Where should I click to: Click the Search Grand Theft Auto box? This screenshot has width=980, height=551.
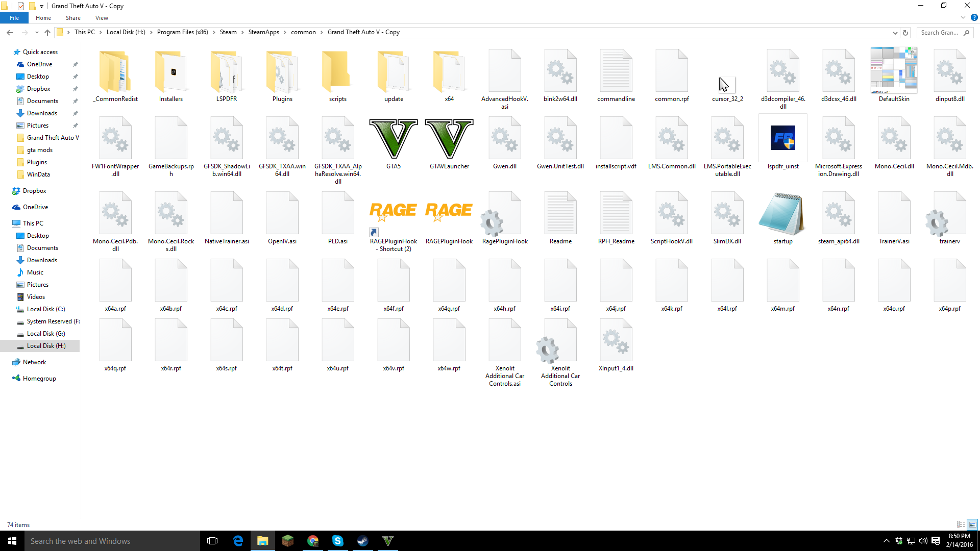(940, 33)
